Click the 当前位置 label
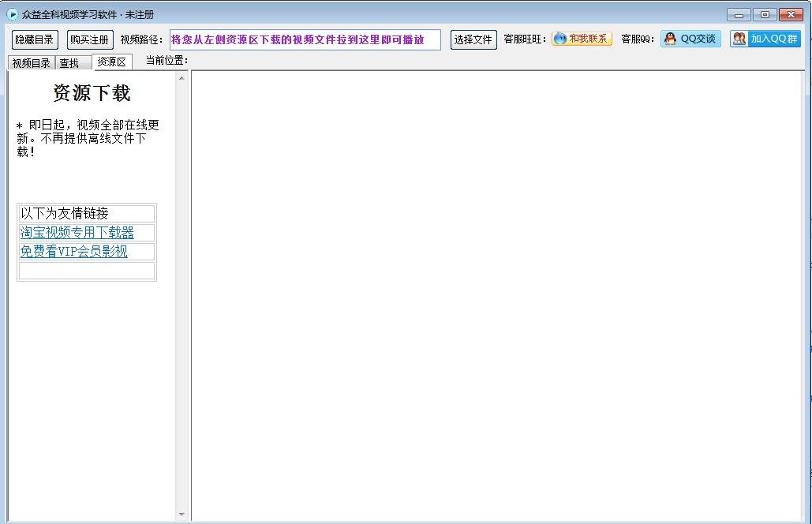 click(x=167, y=61)
